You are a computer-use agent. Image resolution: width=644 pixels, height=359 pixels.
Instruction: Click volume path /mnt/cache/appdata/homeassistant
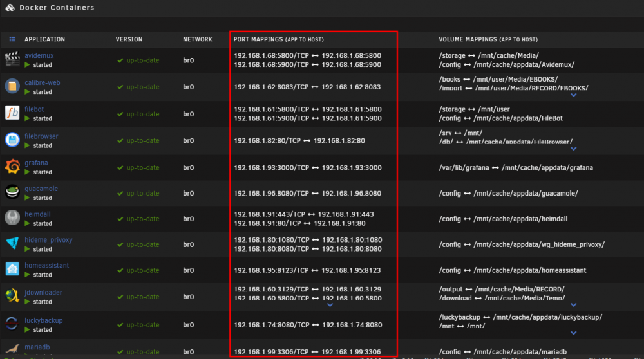pyautogui.click(x=530, y=270)
